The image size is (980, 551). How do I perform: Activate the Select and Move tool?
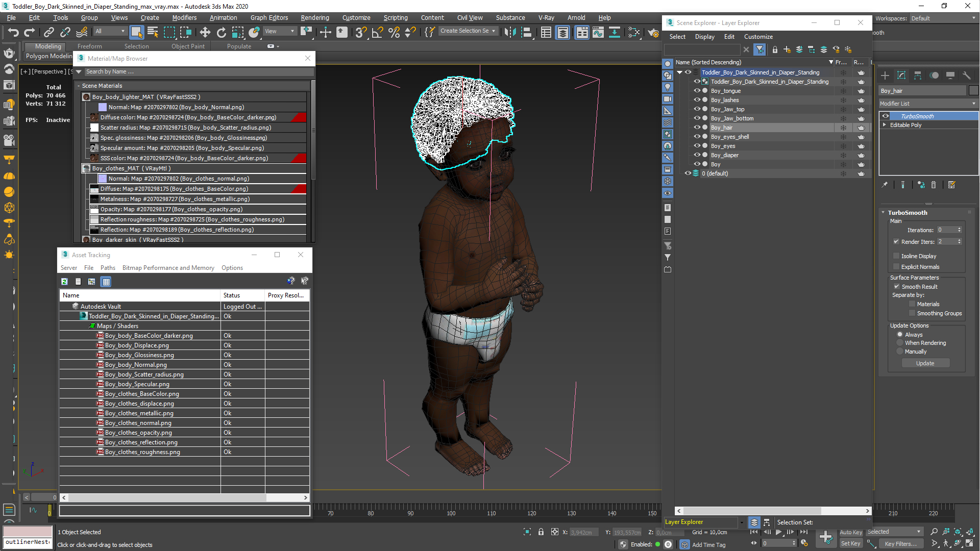tap(205, 33)
